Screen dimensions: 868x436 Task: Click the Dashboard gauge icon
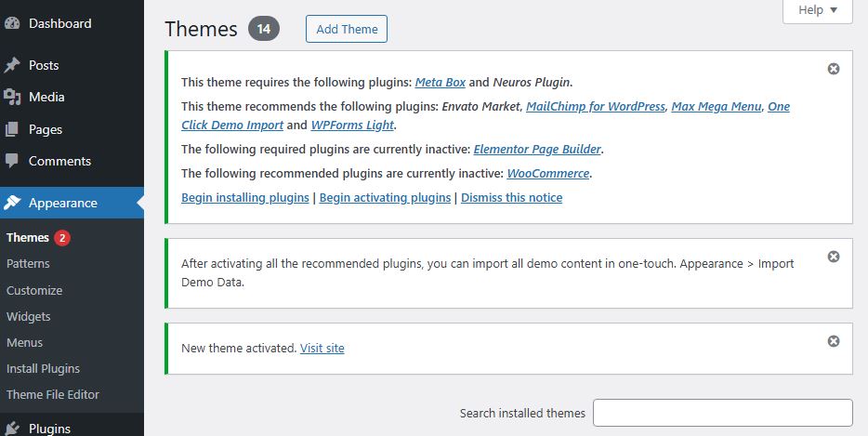pos(12,23)
